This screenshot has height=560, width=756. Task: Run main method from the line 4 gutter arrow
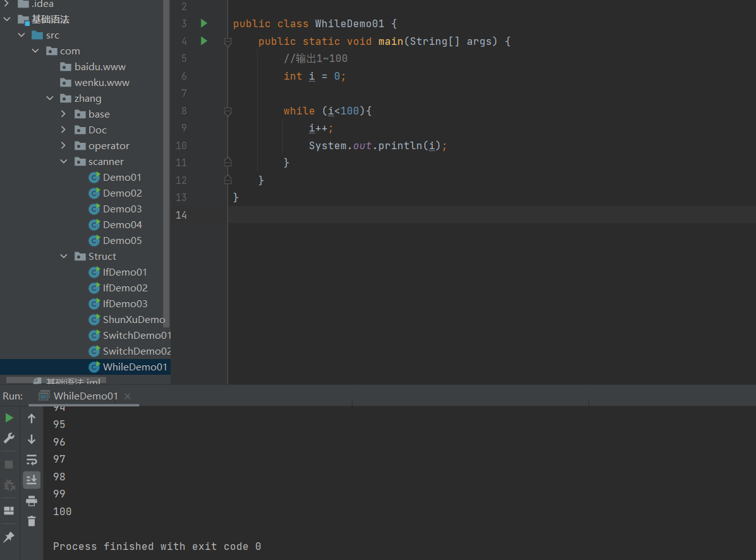(x=204, y=41)
